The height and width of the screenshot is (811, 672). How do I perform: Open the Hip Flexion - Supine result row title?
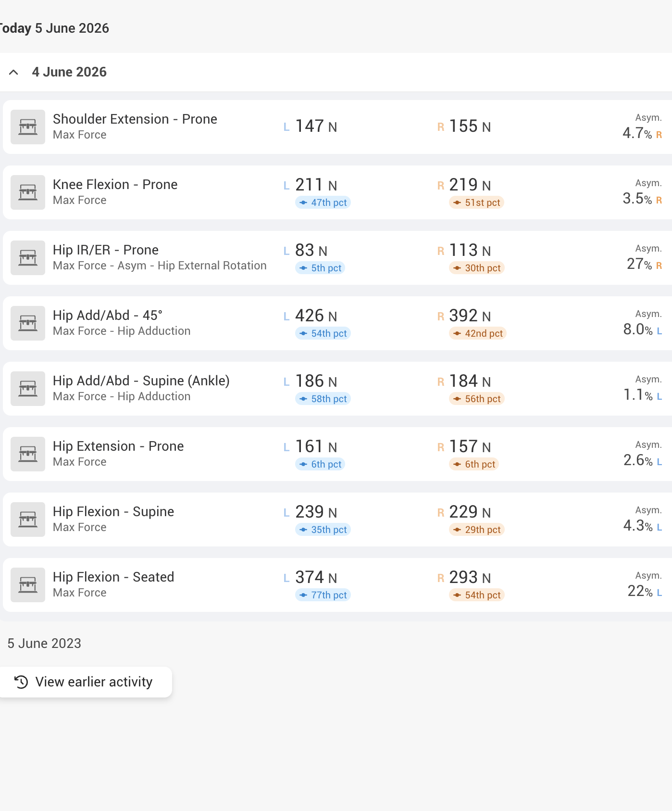[113, 511]
